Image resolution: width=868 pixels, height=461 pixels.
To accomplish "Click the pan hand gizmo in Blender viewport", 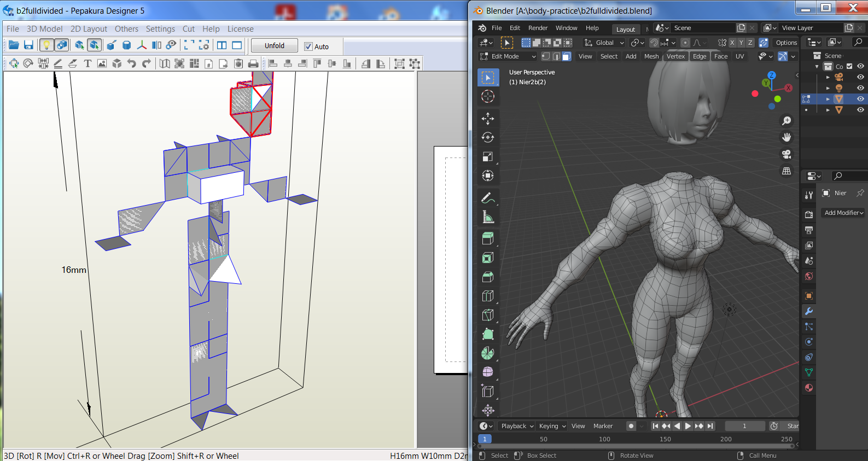I will click(x=787, y=137).
